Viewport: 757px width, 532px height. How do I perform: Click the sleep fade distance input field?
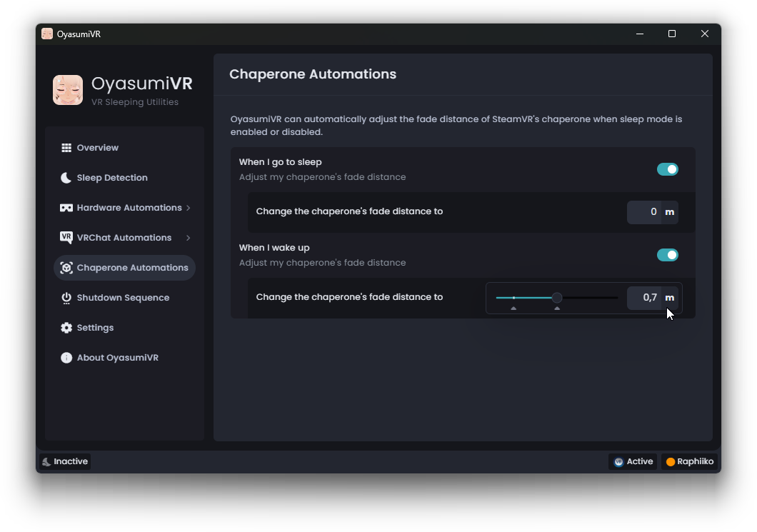tap(644, 212)
